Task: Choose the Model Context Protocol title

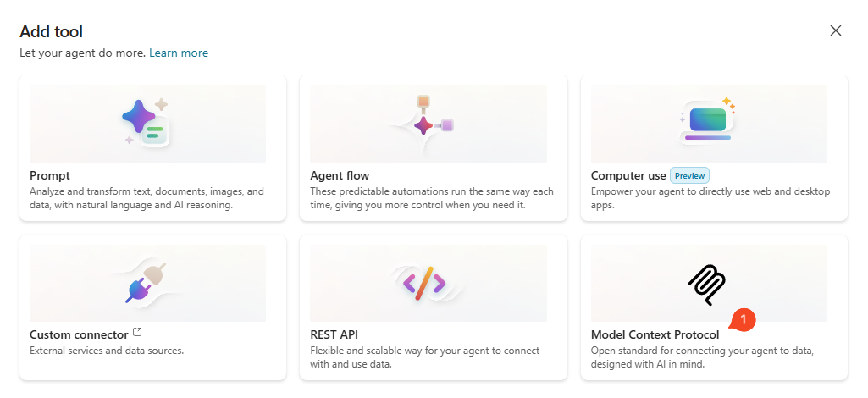Action: pyautogui.click(x=655, y=334)
